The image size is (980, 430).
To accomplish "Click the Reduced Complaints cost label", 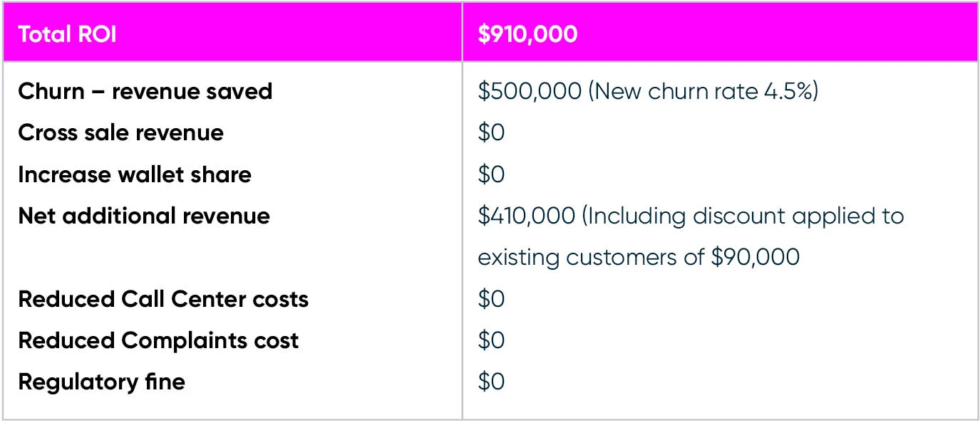I will pos(158,340).
